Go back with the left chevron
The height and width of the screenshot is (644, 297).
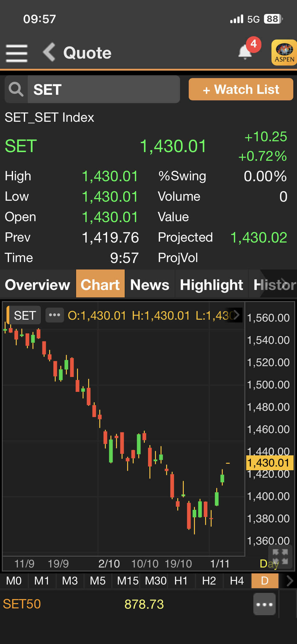pyautogui.click(x=49, y=52)
